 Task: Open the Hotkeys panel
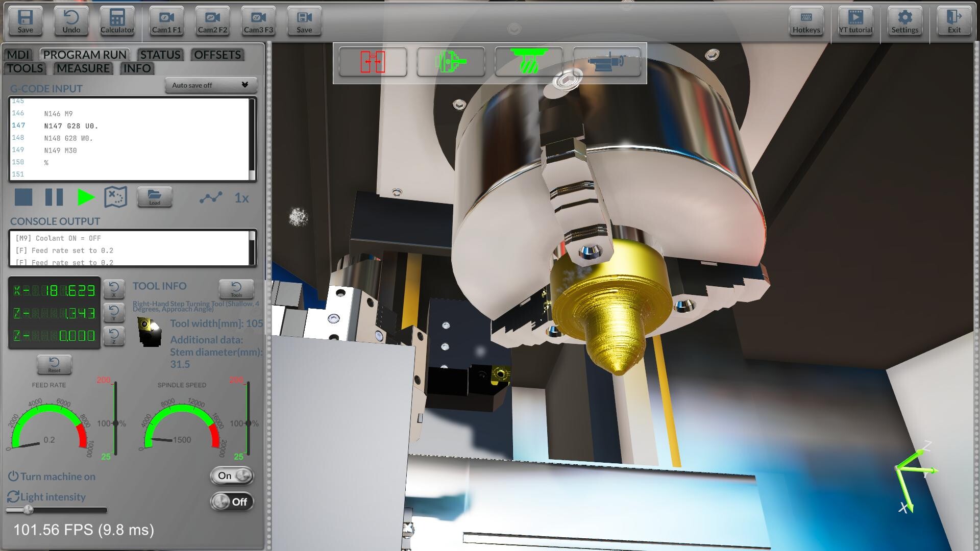click(806, 21)
